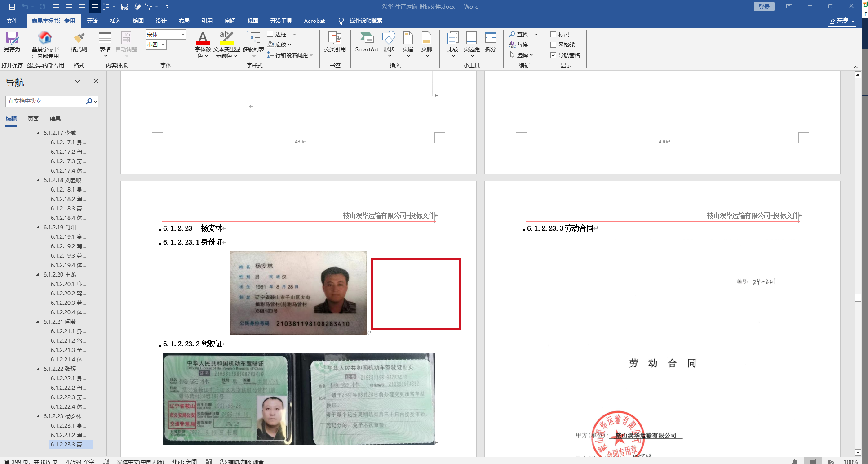Click the vertical scrollbar down arrow
The width and height of the screenshot is (868, 464).
(x=858, y=453)
